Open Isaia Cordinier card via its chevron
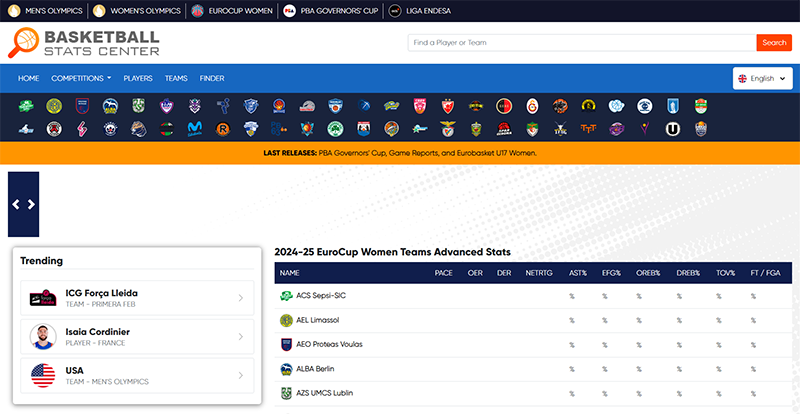The image size is (800, 414). coord(241,336)
